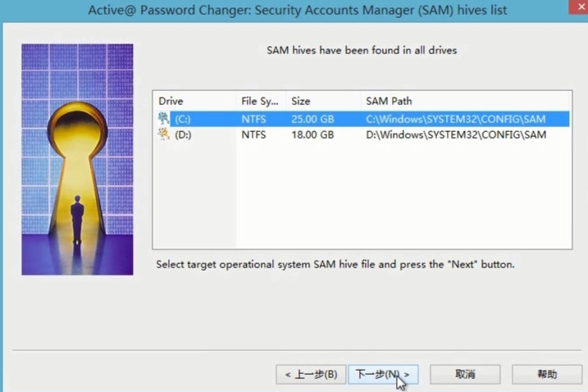Open help with 帮助 button

pos(547,374)
